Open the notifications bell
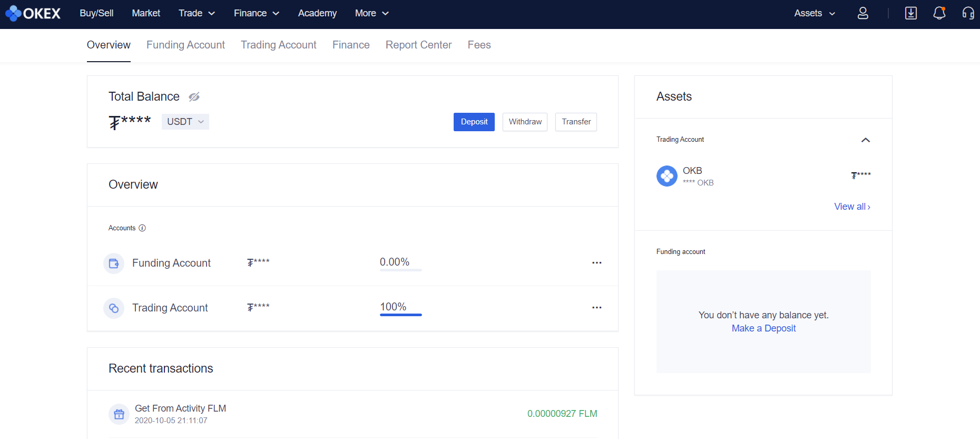This screenshot has width=980, height=439. coord(939,13)
